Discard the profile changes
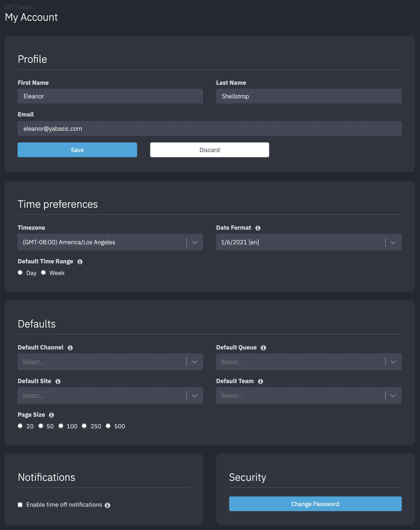The height and width of the screenshot is (530, 420). coord(209,150)
